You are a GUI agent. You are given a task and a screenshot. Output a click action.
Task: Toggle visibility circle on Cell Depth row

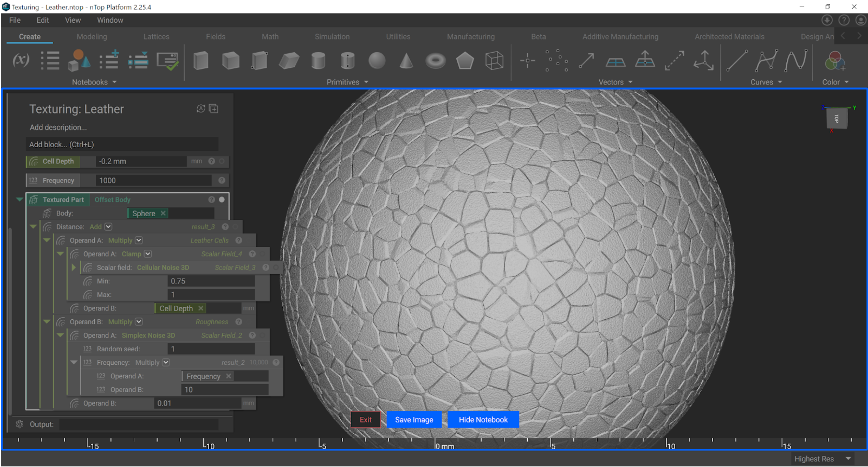(222, 161)
